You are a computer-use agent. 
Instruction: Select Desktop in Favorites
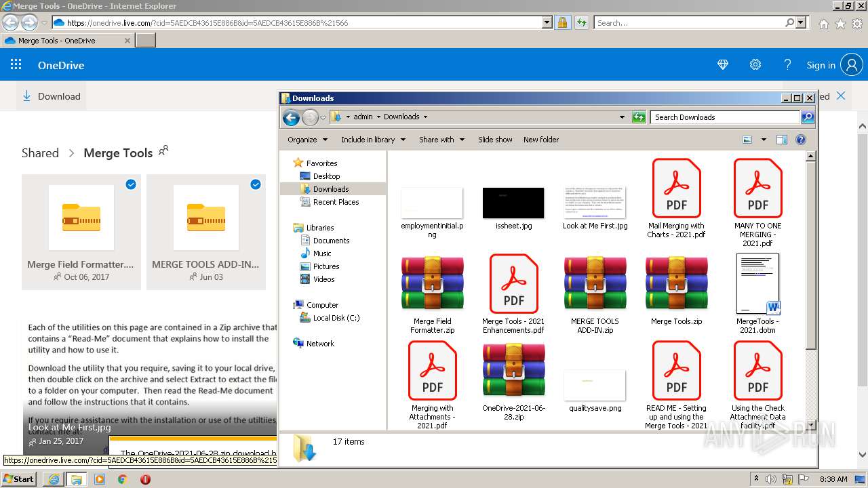click(x=327, y=176)
